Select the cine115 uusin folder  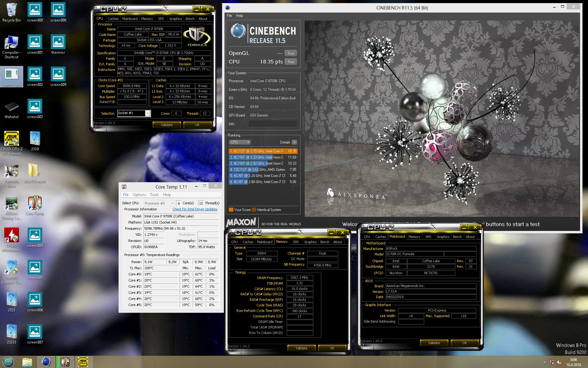point(35,173)
